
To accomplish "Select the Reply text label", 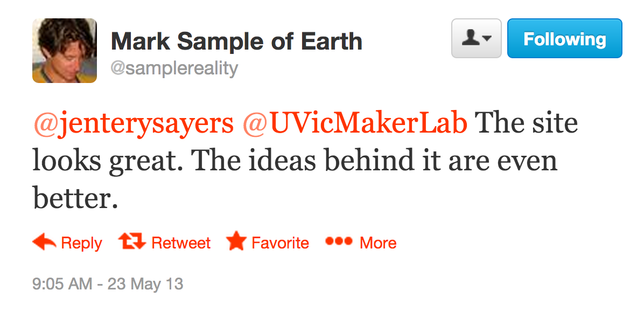I will [x=82, y=243].
